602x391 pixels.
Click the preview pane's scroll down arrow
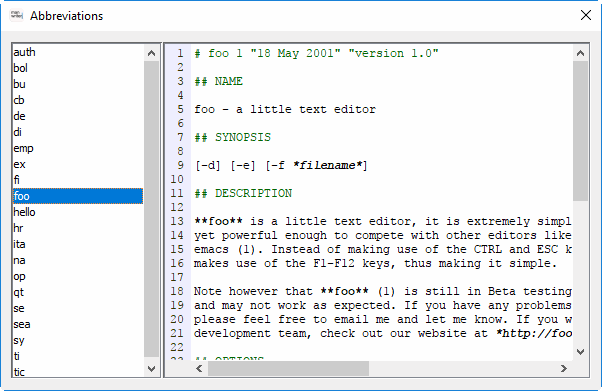pyautogui.click(x=580, y=352)
